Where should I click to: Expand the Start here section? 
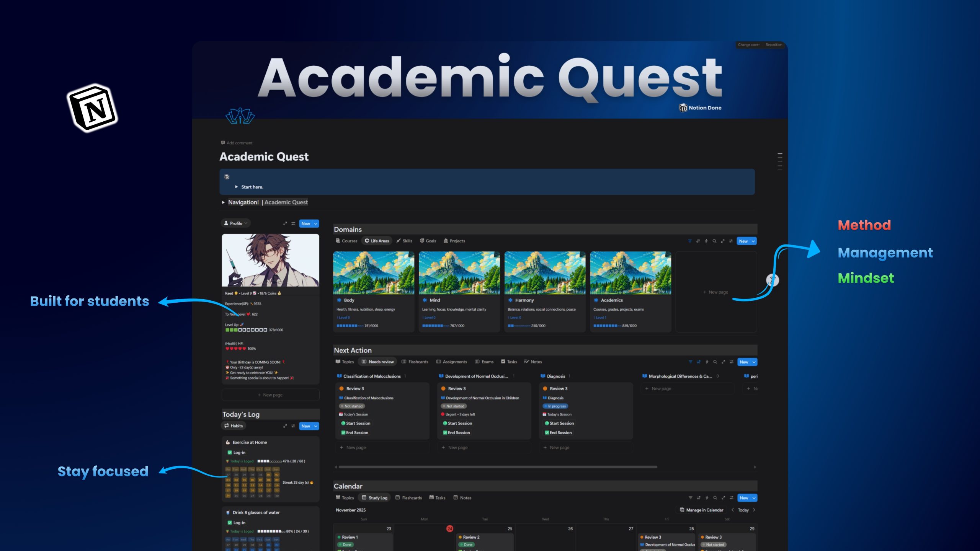237,187
